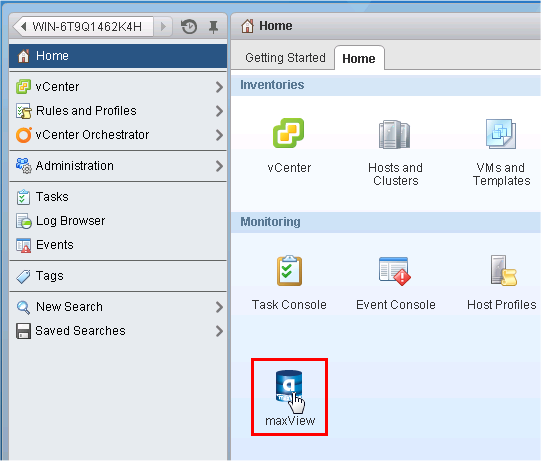Viewport: 541px width, 461px height.
Task: Click the Host Profiles text label
Action: coord(502,305)
